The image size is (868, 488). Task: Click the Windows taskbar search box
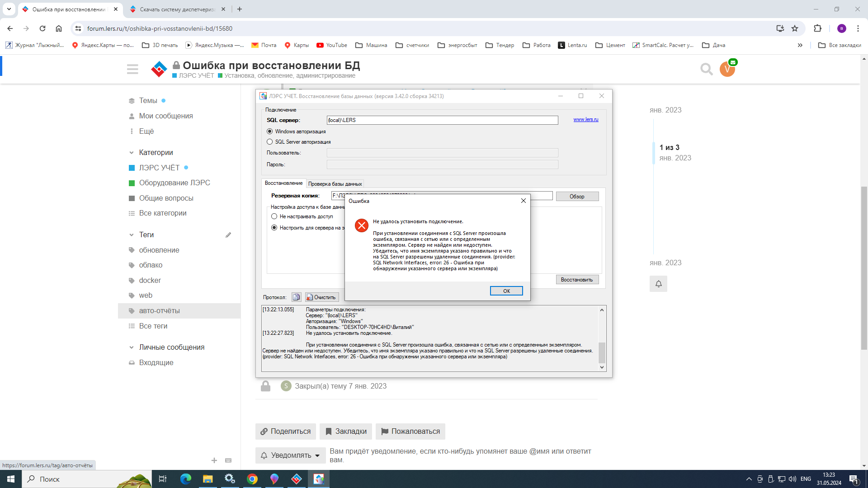coord(86,479)
